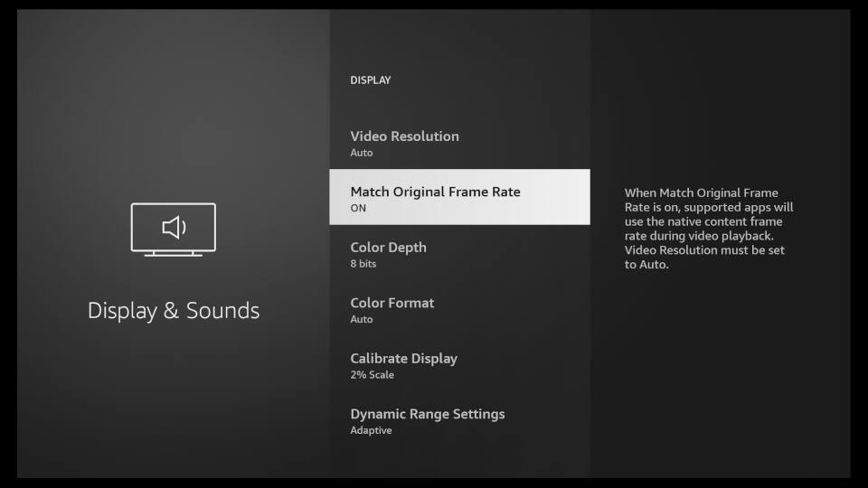This screenshot has width=868, height=488.
Task: Open the Color Depth setting
Action: click(x=459, y=253)
